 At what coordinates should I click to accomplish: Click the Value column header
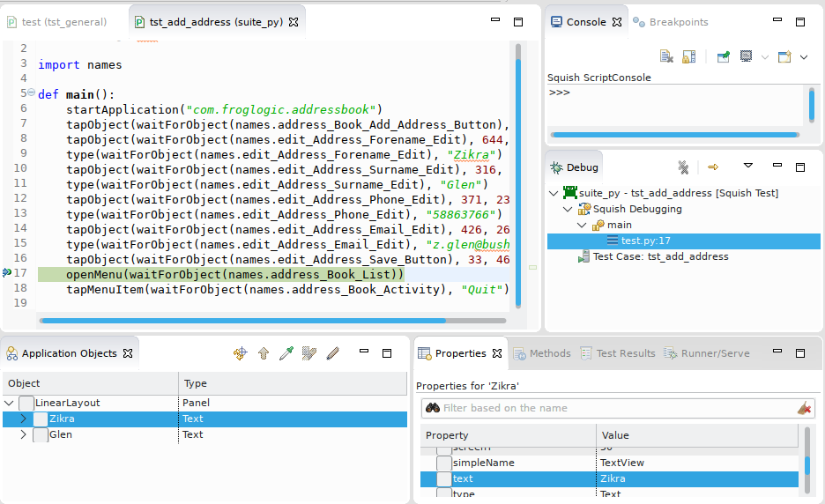coord(697,435)
